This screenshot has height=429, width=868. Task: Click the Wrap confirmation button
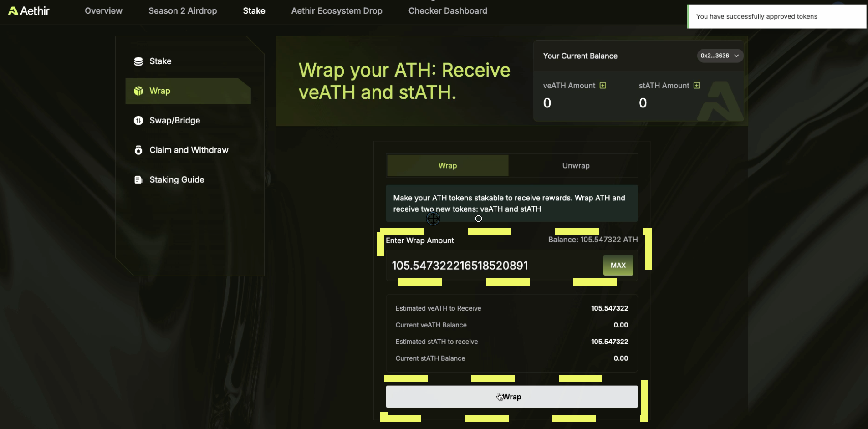click(x=511, y=397)
